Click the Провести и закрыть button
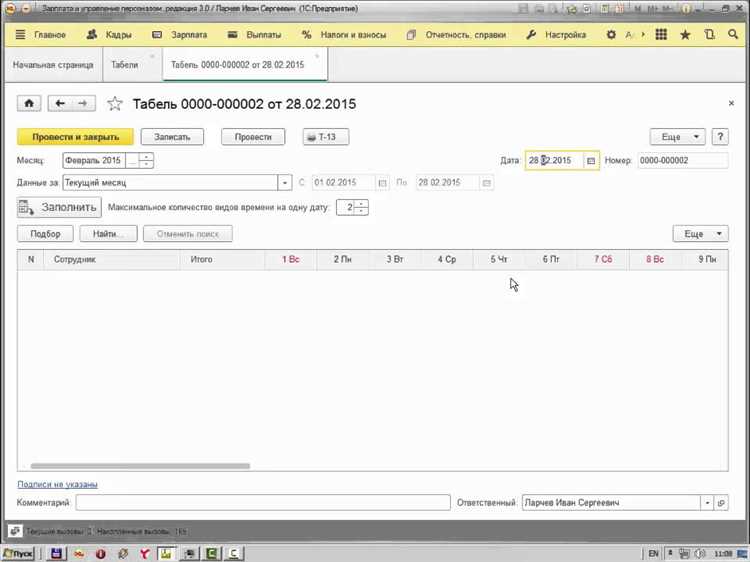 pos(76,137)
